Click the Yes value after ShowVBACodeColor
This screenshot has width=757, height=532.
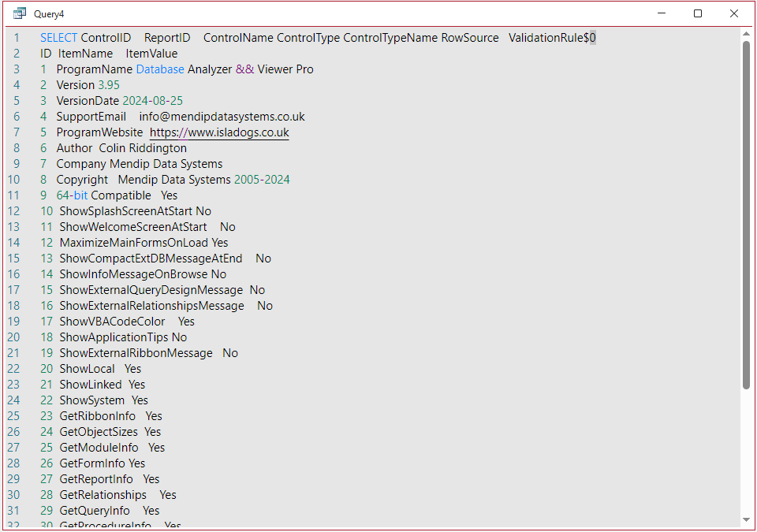pyautogui.click(x=186, y=322)
